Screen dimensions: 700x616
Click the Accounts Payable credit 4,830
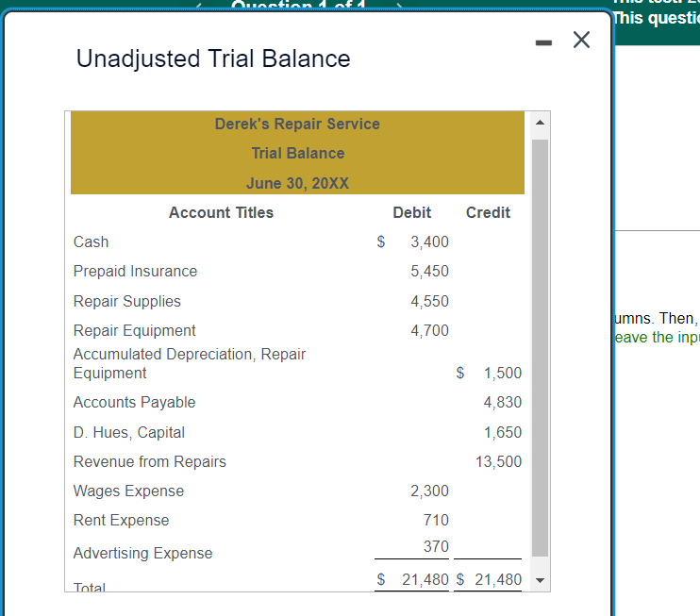pos(503,403)
